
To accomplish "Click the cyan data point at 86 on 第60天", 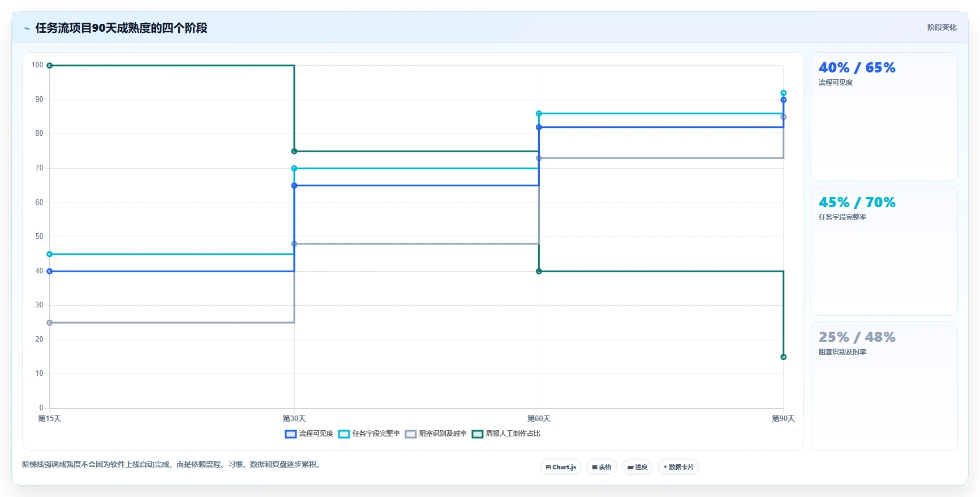I will click(x=539, y=114).
